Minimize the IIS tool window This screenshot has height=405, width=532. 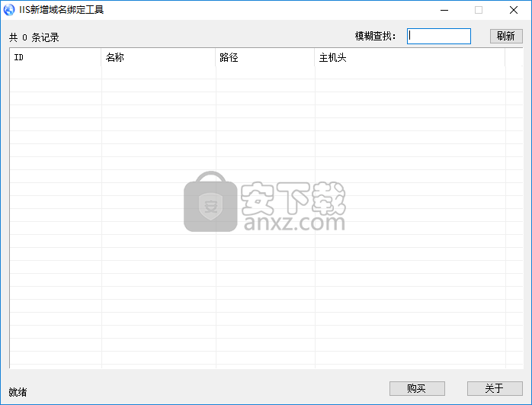[444, 10]
